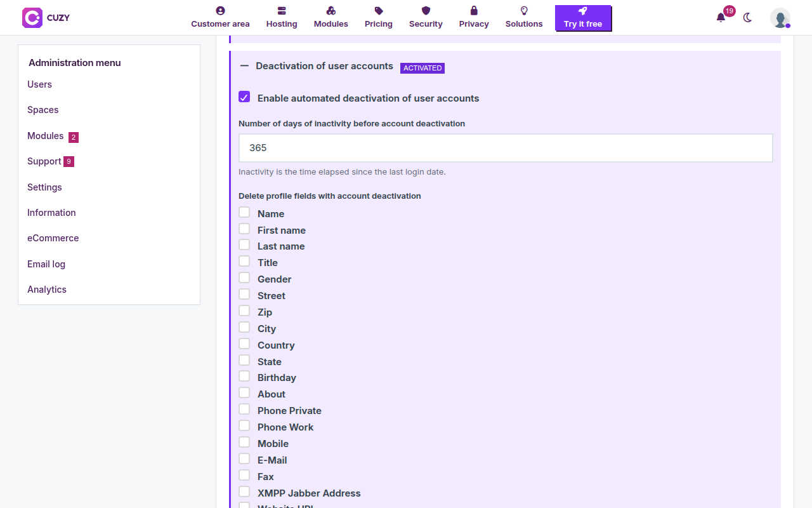Go to Settings in Administration menu
The image size is (812, 508).
pos(44,187)
